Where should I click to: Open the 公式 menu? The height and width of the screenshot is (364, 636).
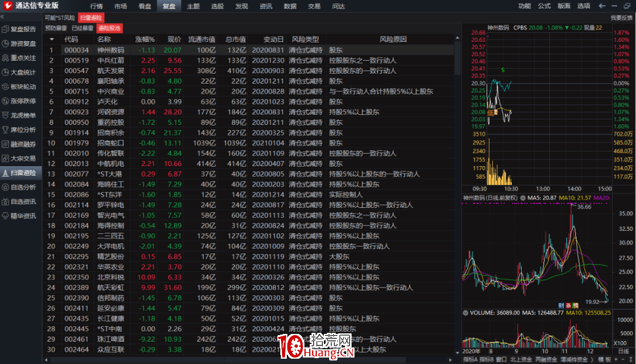point(544,6)
